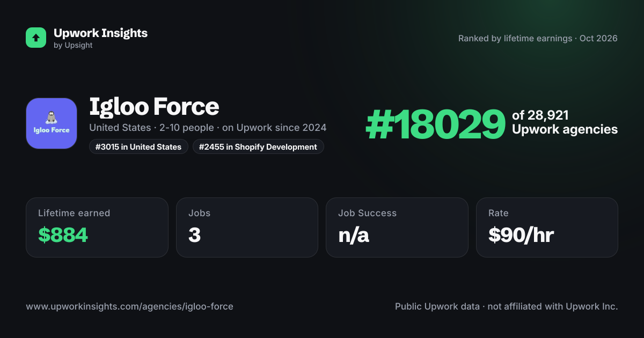Select the Igloo Force agency name heading
Image resolution: width=644 pixels, height=338 pixels.
pyautogui.click(x=154, y=107)
